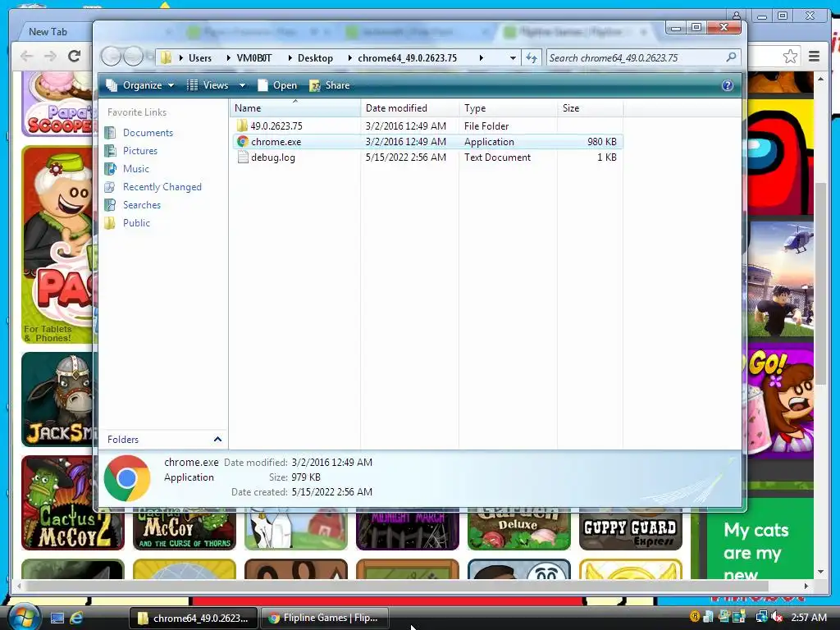Screen dimensions: 840x630
Task: Click Show Desktop quick launch icon
Action: 57,618
